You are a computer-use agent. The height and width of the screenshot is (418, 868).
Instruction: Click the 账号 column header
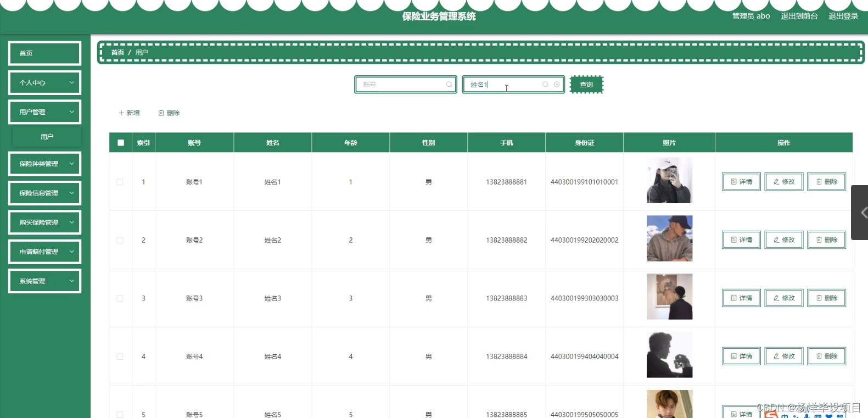pyautogui.click(x=194, y=143)
